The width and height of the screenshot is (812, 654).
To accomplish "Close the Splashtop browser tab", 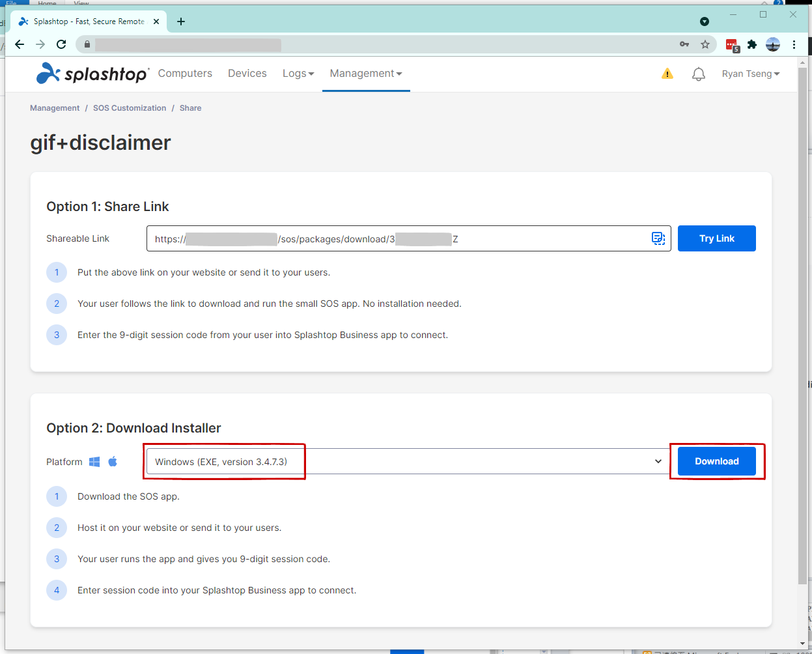I will click(156, 21).
